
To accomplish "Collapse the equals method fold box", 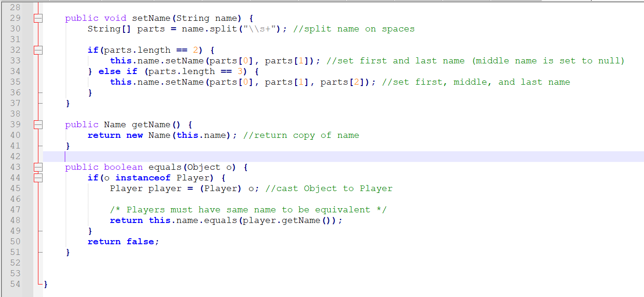I will (38, 167).
